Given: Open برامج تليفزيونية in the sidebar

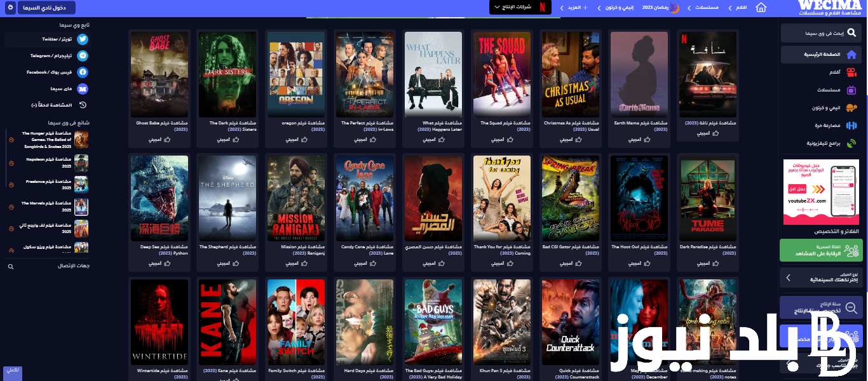Looking at the screenshot, I should point(824,144).
